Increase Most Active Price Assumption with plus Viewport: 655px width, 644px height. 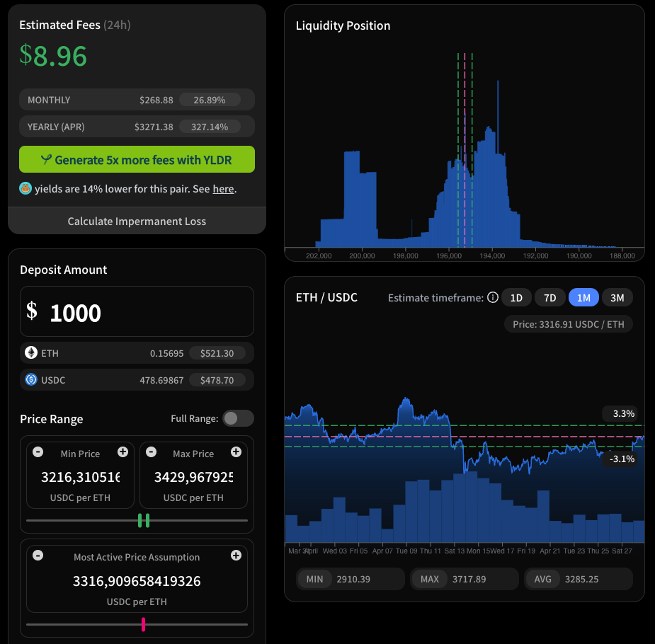(x=236, y=556)
